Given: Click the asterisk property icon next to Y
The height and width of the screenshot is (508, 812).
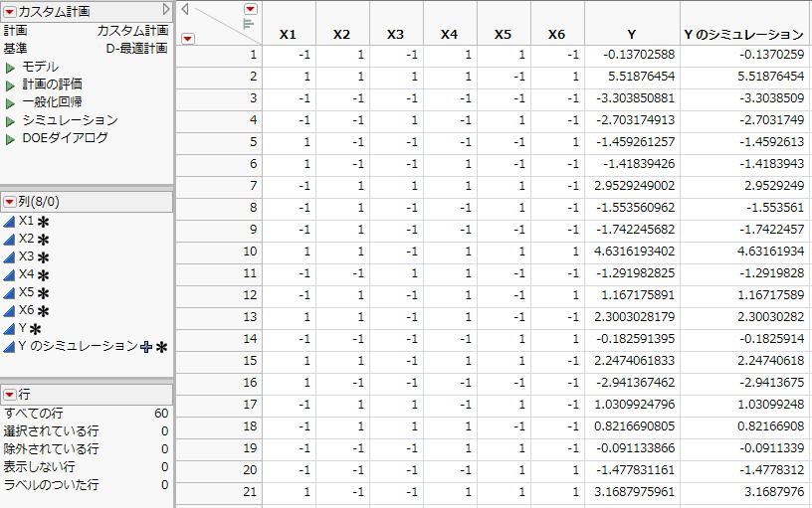Looking at the screenshot, I should 35,329.
